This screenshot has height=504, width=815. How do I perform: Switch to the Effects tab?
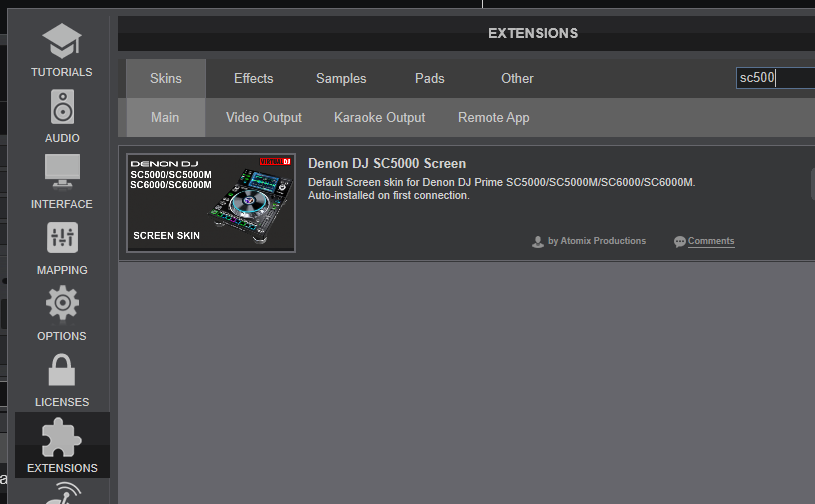click(254, 78)
